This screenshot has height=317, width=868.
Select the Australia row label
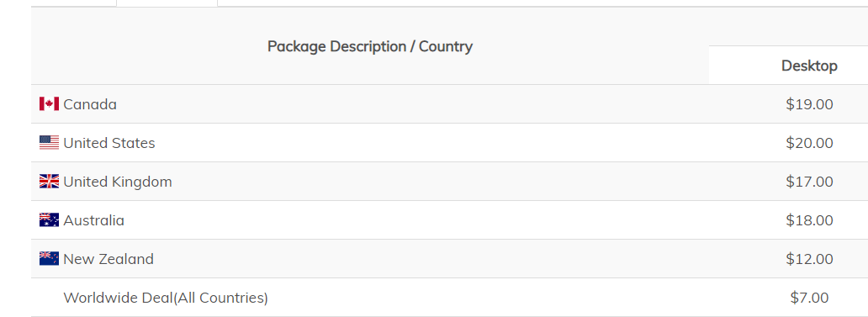tap(93, 221)
